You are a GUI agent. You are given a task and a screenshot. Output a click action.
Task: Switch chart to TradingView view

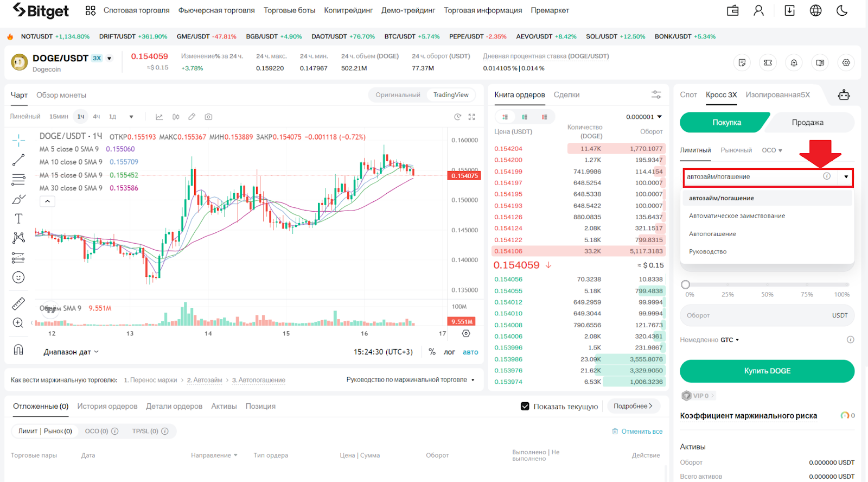pyautogui.click(x=451, y=95)
